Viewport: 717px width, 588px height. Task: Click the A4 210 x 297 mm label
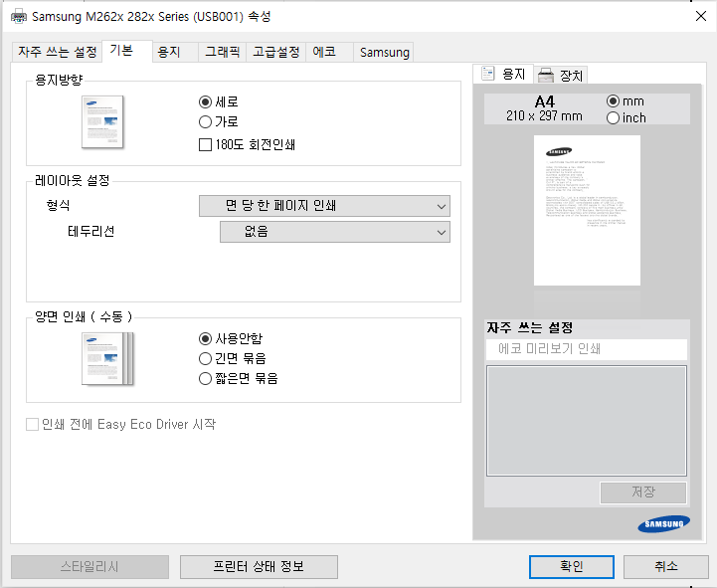(544, 108)
